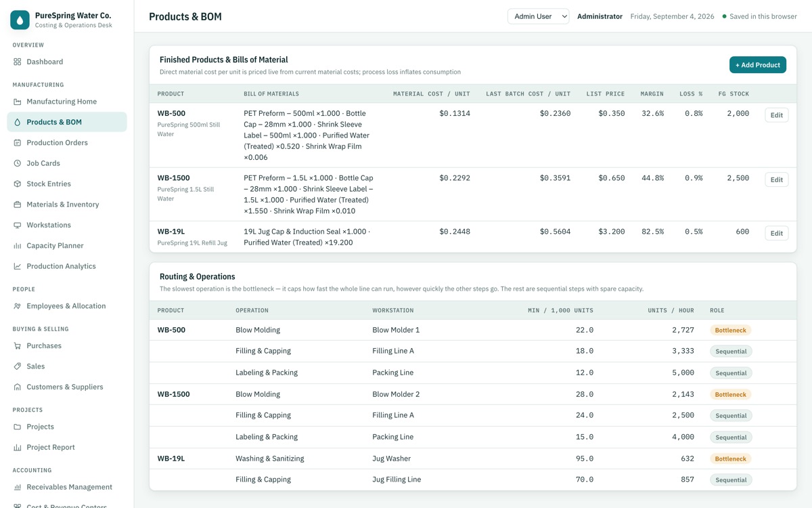
Task: Click WB-19L list price $3.200
Action: click(x=612, y=232)
